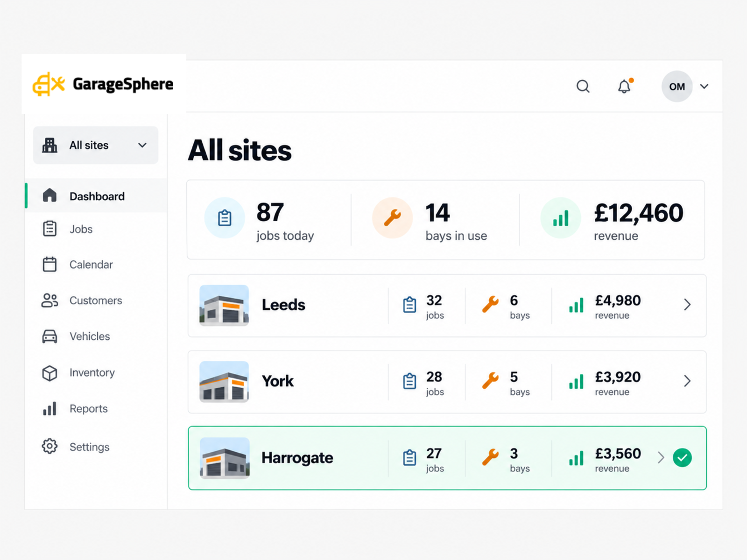
Task: Click the Harrogate site name
Action: coord(297,458)
